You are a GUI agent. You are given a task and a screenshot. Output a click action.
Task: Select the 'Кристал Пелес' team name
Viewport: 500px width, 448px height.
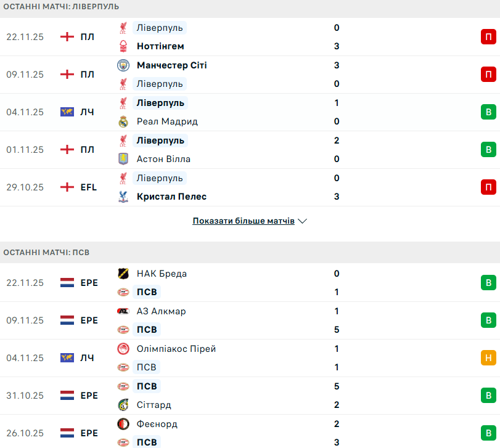click(171, 197)
